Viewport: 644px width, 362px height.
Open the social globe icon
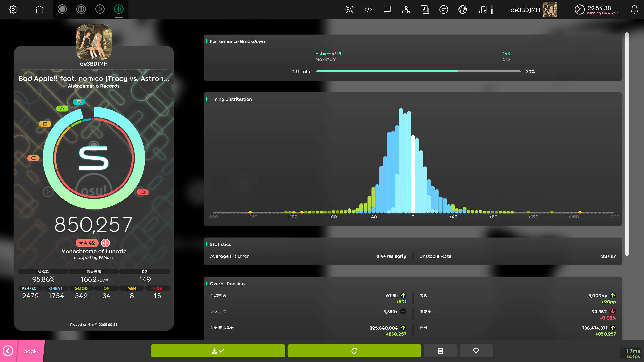tap(462, 10)
